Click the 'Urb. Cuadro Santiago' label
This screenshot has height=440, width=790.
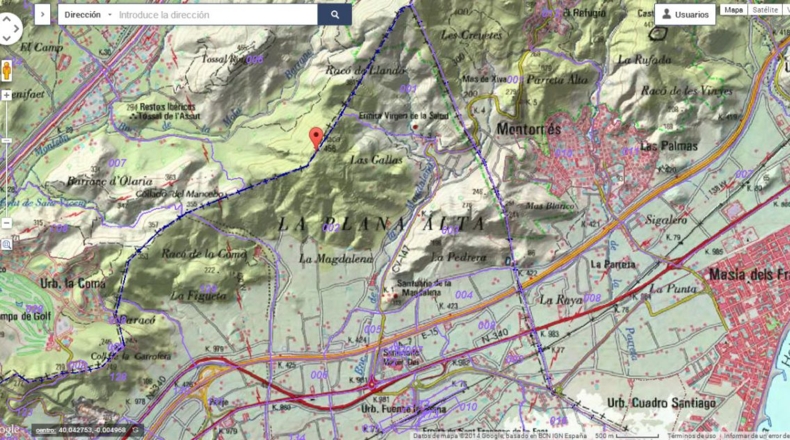point(661,403)
